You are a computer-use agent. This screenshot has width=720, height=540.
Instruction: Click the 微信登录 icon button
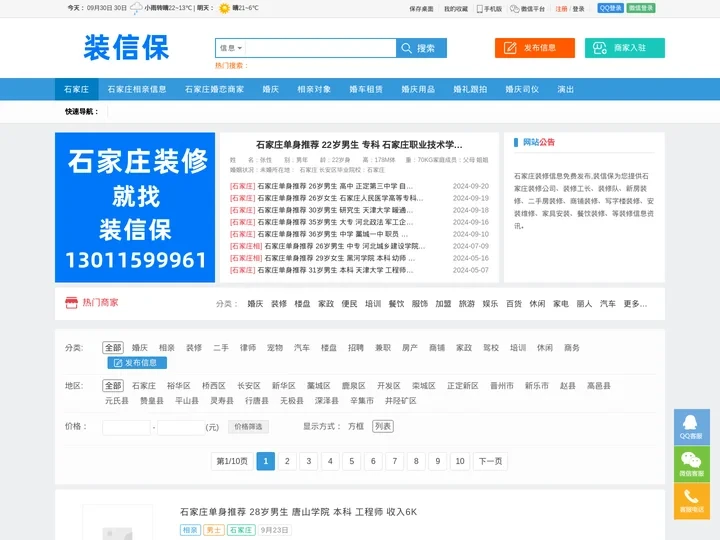coord(641,8)
